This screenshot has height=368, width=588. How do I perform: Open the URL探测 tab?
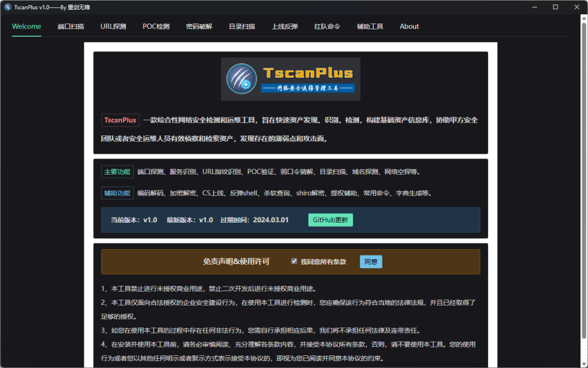[113, 26]
